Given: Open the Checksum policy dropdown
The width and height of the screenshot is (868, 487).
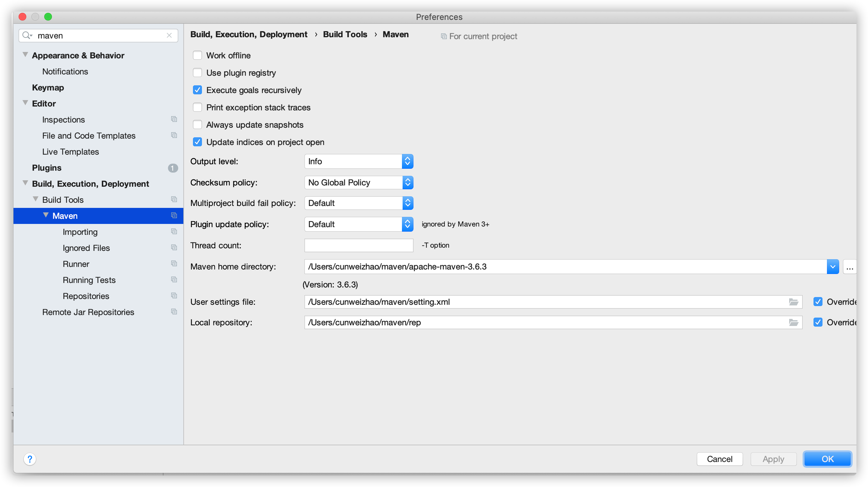Looking at the screenshot, I should point(359,183).
